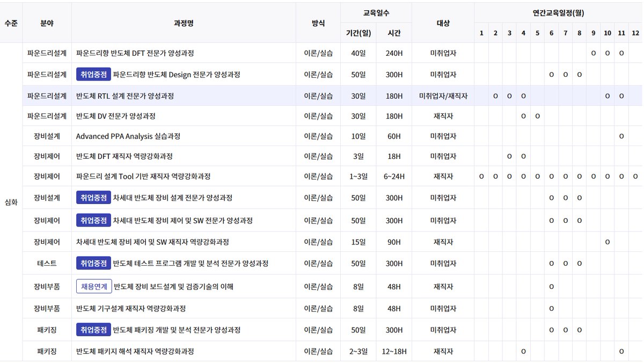
Task: Click the month 9 column header
Action: click(593, 33)
